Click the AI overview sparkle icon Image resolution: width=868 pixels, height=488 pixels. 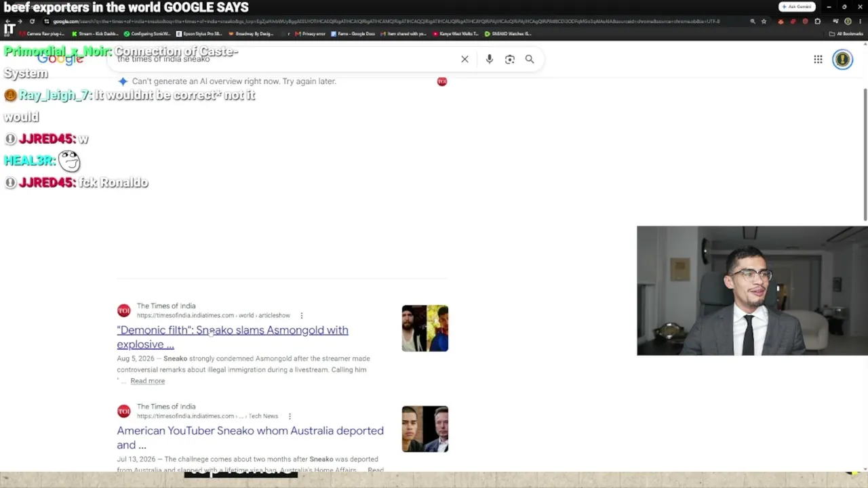click(x=123, y=81)
